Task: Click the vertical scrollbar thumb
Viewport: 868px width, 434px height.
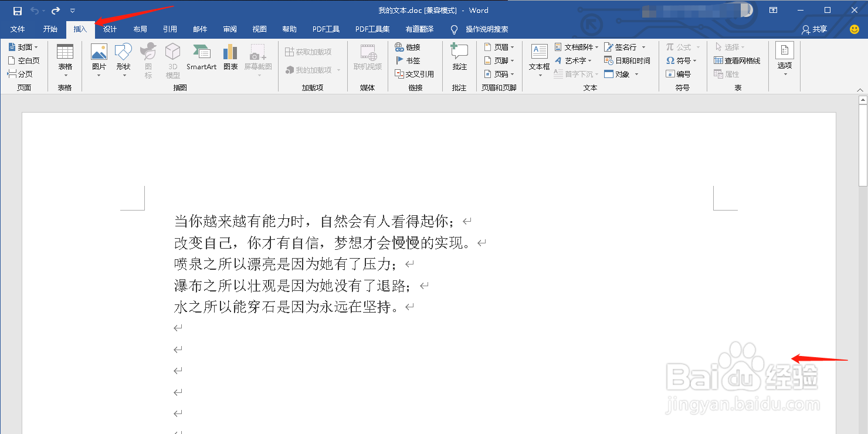Action: point(863,145)
